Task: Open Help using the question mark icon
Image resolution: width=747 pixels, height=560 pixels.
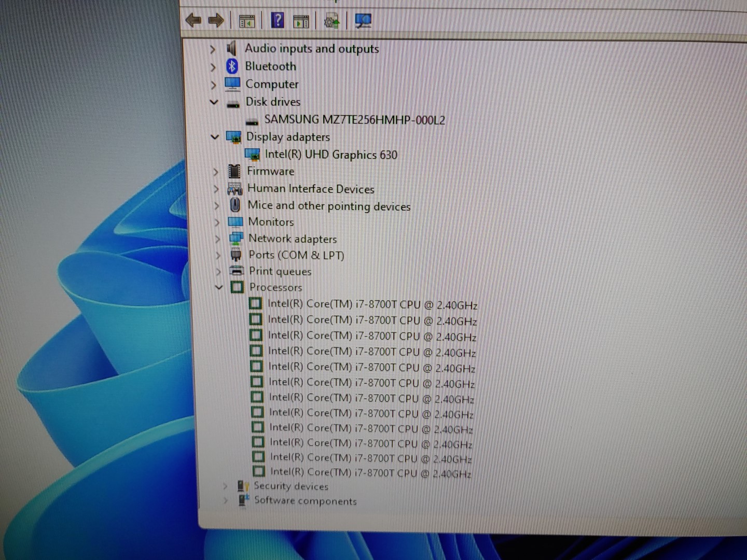Action: point(278,21)
